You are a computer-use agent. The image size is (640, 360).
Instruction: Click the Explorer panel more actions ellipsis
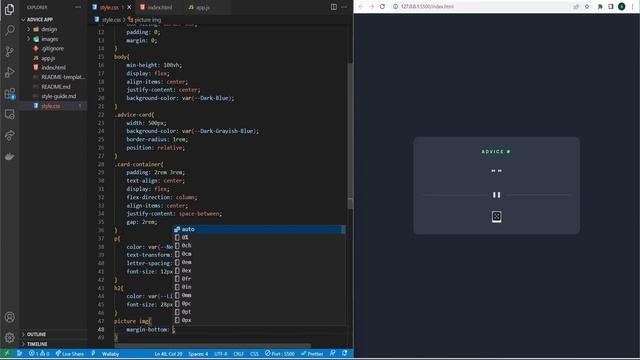coord(78,7)
